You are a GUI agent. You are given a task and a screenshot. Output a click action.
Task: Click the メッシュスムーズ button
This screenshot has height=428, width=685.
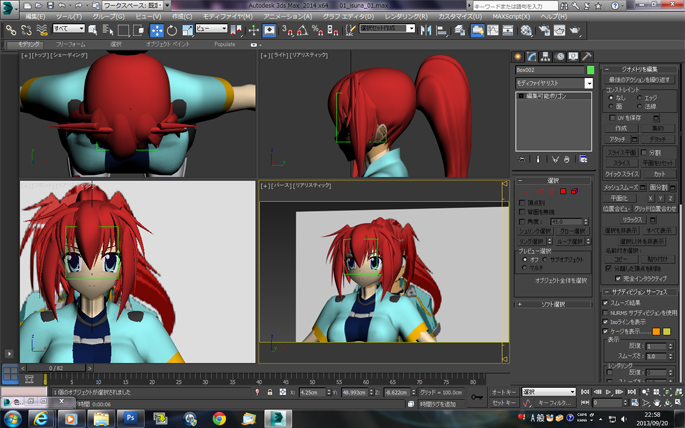[621, 187]
